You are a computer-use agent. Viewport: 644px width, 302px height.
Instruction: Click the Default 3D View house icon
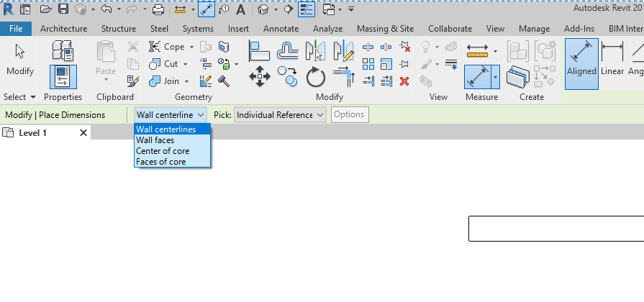[x=263, y=9]
